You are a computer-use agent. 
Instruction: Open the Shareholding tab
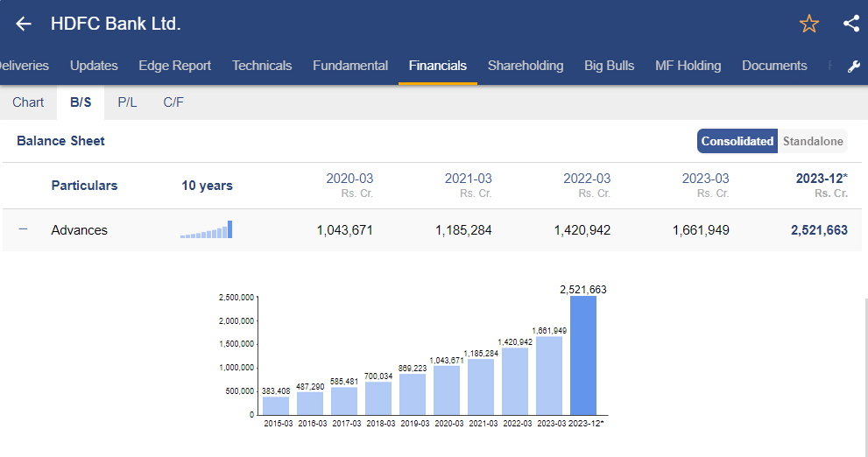(x=526, y=66)
